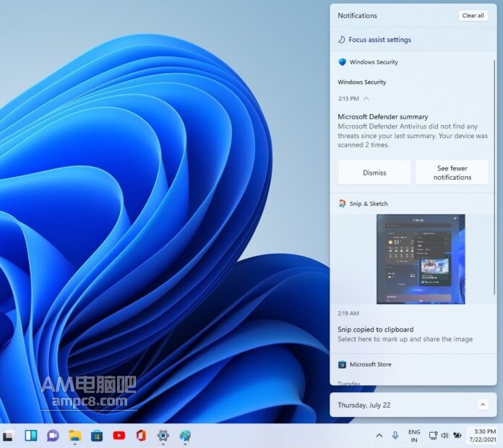Viewport: 503px width, 448px height.
Task: Show hidden system tray icons
Action: click(379, 436)
